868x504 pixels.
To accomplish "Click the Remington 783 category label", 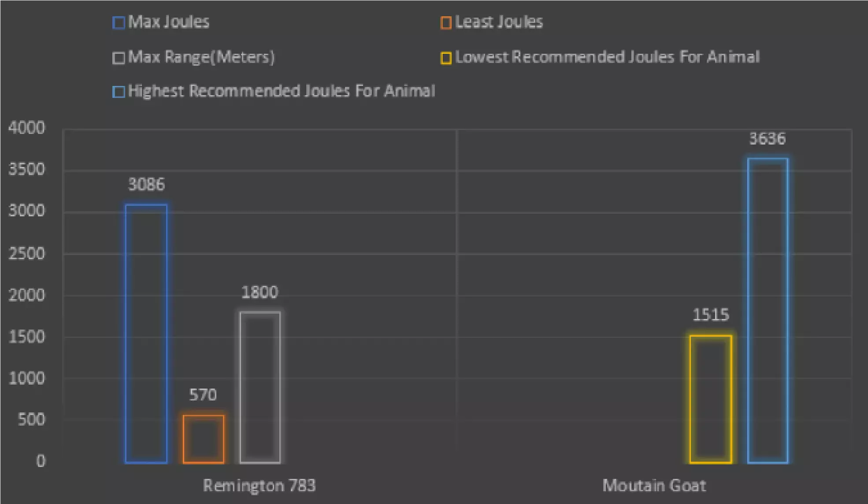I will coord(259,485).
